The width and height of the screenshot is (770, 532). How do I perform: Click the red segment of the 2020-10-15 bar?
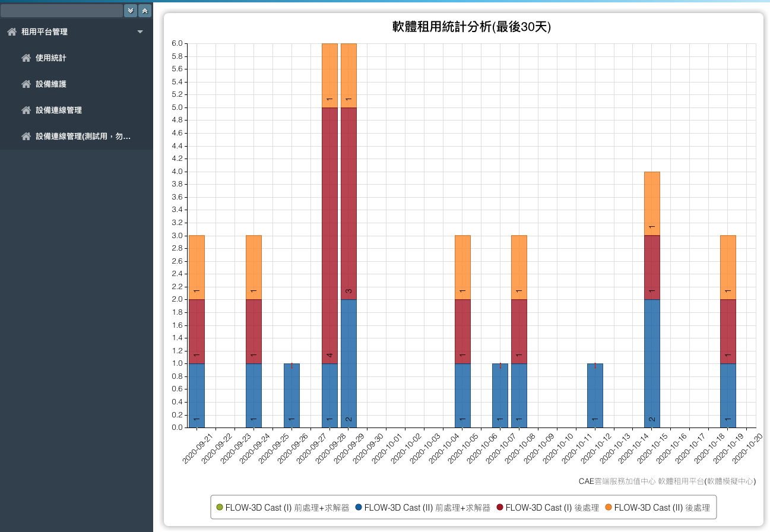point(652,267)
